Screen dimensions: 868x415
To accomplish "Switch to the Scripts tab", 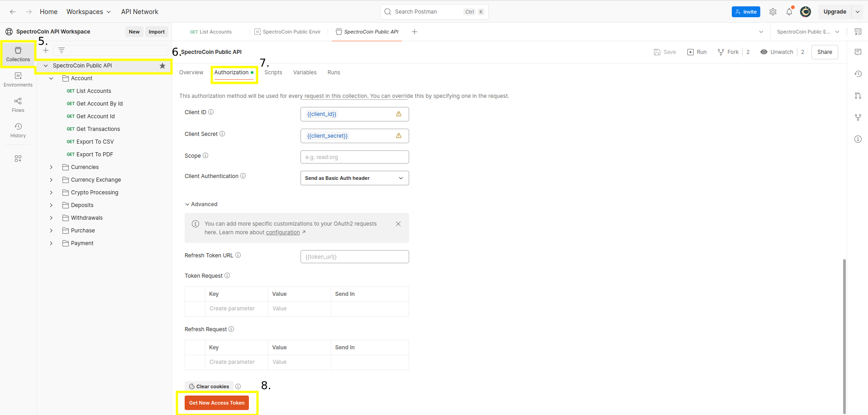I will pos(273,72).
